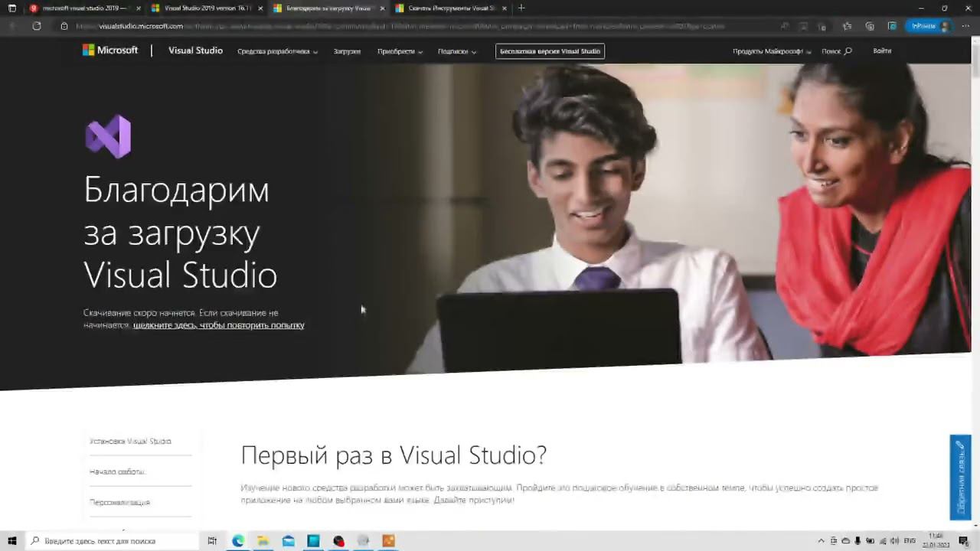Open Персонализация sidebar item
980x551 pixels.
point(119,503)
